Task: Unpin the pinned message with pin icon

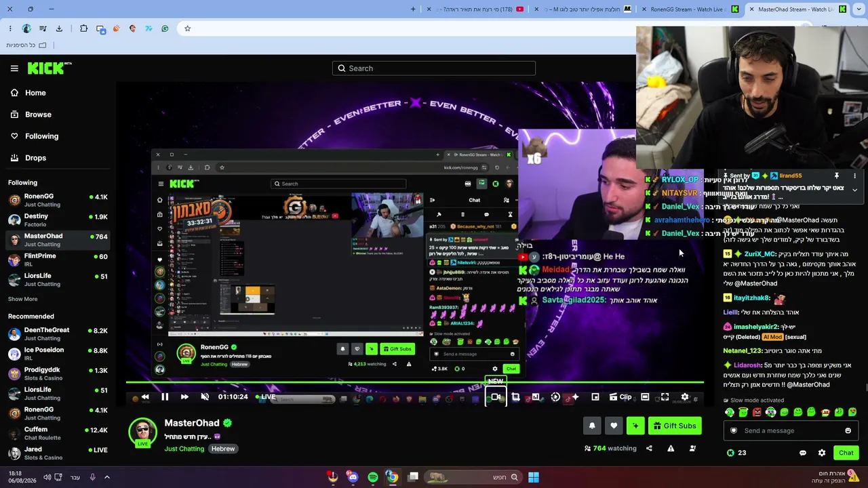Action: (837, 176)
